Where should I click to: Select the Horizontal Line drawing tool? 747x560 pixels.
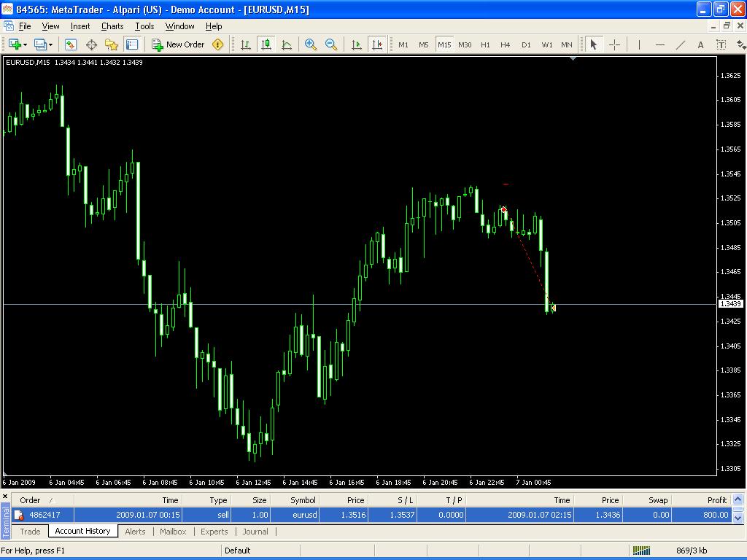tap(659, 44)
